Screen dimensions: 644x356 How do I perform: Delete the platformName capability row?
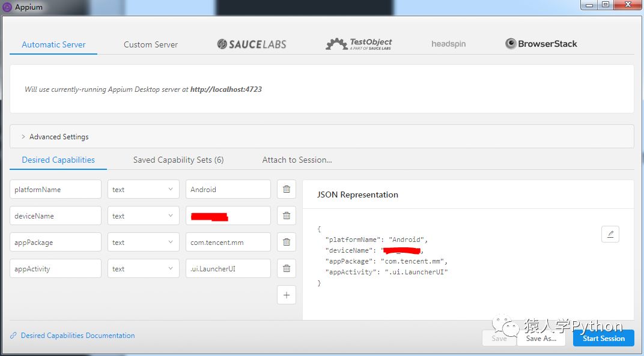coord(287,189)
